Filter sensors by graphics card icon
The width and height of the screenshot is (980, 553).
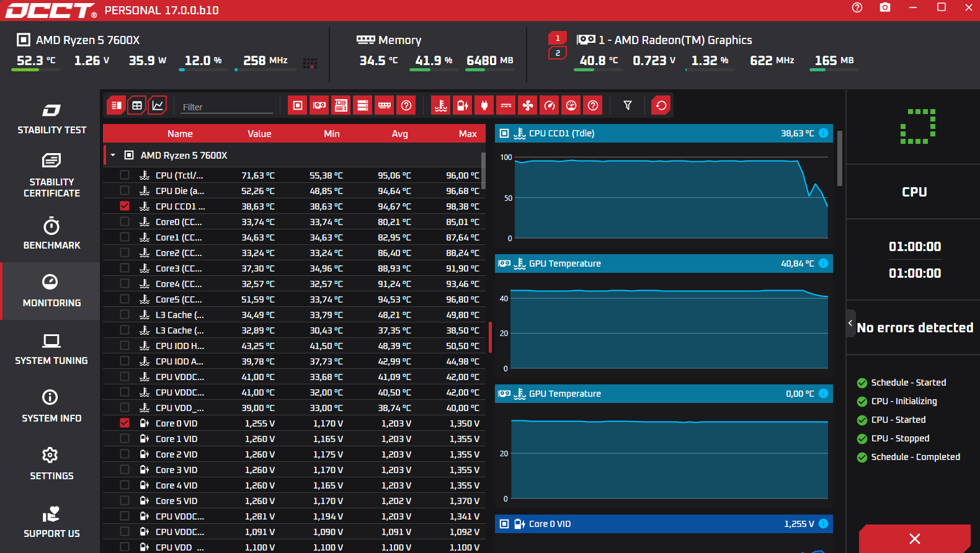(319, 105)
